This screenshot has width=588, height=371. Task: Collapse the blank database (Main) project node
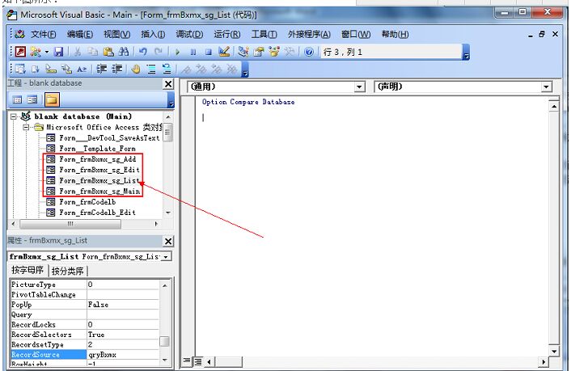click(x=14, y=116)
